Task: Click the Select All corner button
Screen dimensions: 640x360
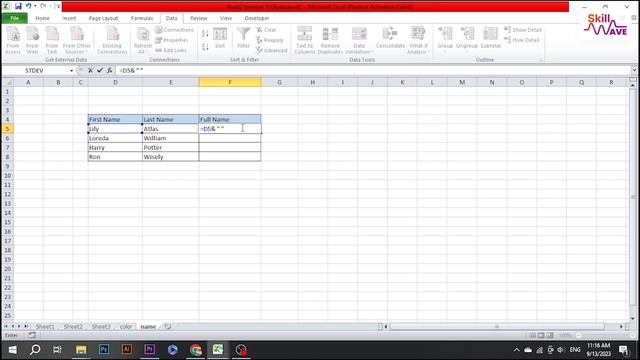Action: pos(8,82)
